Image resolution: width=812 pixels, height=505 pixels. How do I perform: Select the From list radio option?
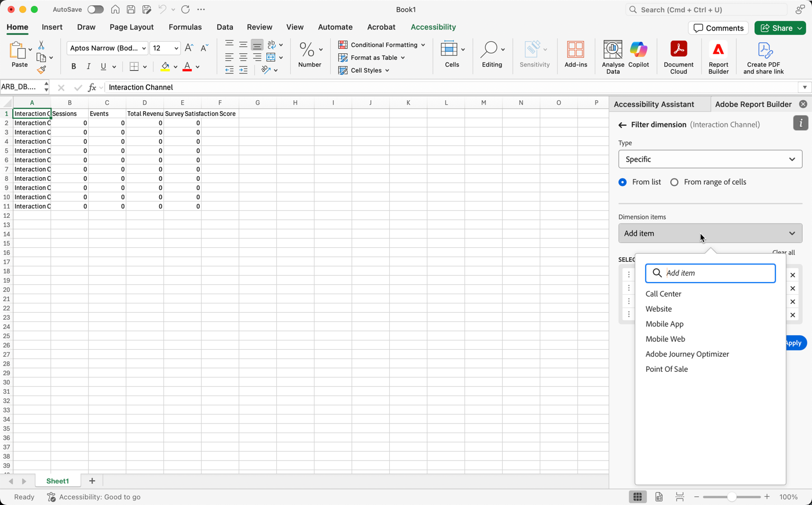tap(623, 182)
